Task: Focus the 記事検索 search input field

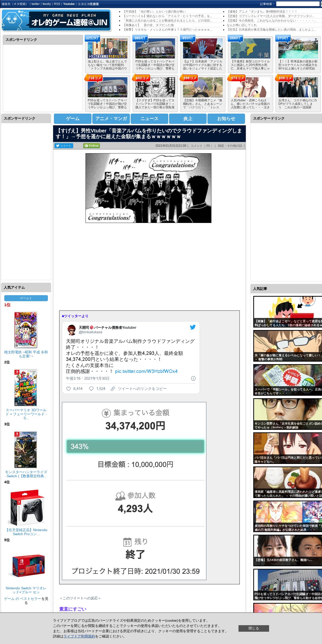Action: tap(298, 4)
